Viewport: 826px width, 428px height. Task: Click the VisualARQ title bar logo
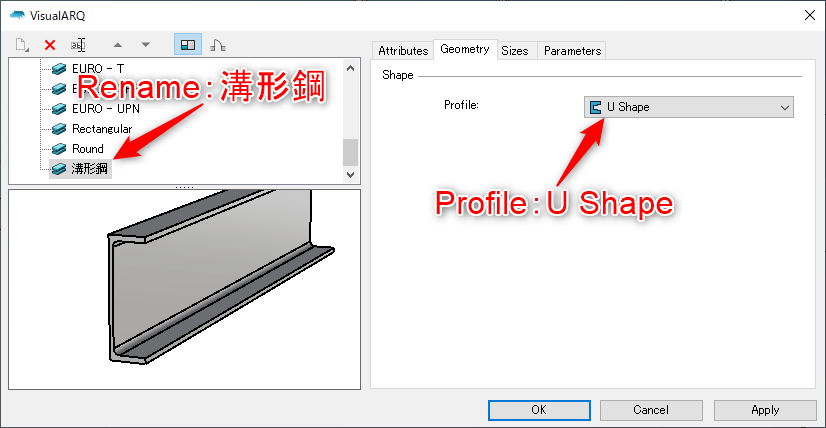coord(17,15)
